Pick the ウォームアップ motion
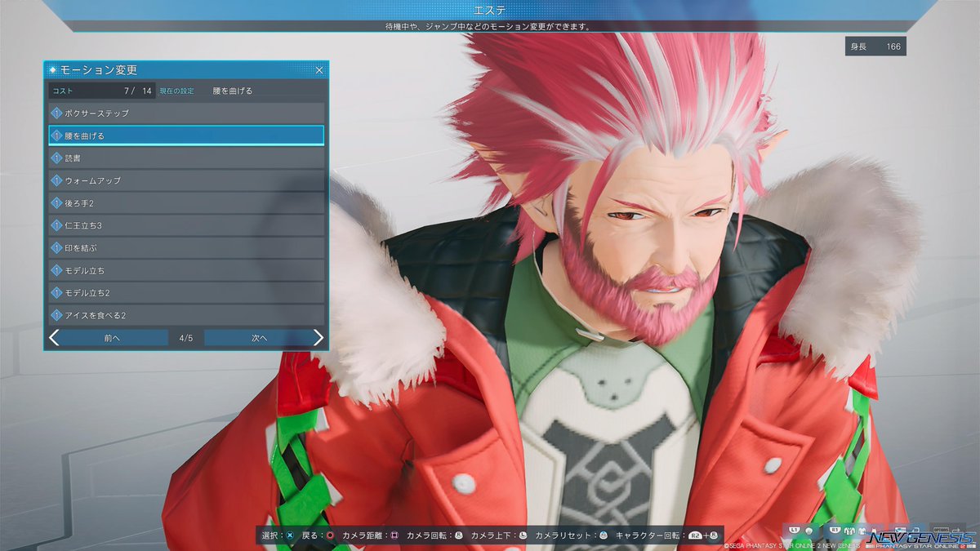The height and width of the screenshot is (551, 980). tap(186, 180)
